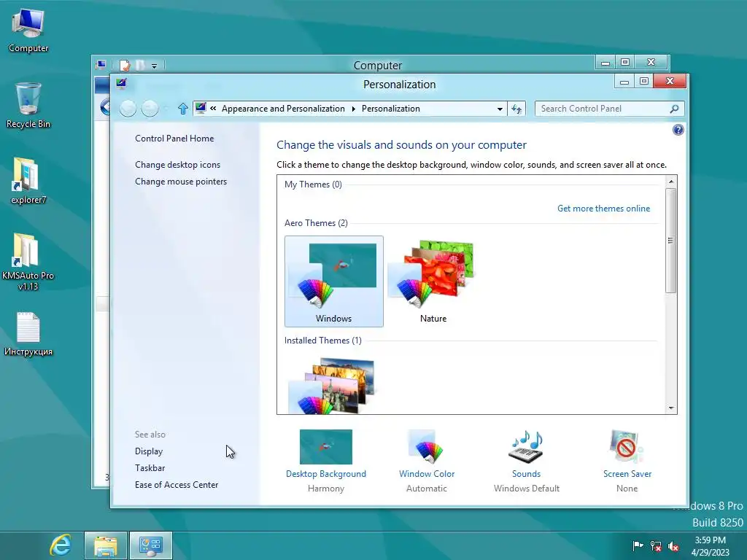
Task: Click the Appearance and Personalization breadcrumb
Action: click(x=283, y=109)
